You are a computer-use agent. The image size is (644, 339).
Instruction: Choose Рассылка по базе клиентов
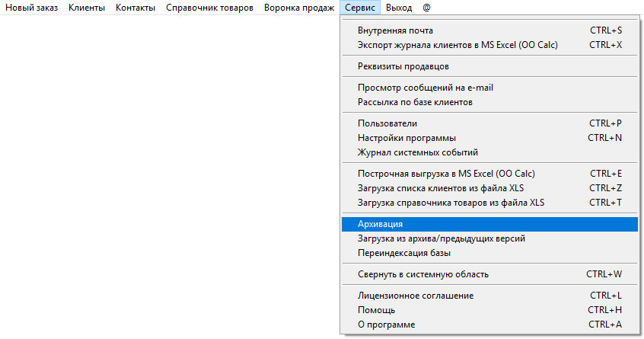[415, 102]
